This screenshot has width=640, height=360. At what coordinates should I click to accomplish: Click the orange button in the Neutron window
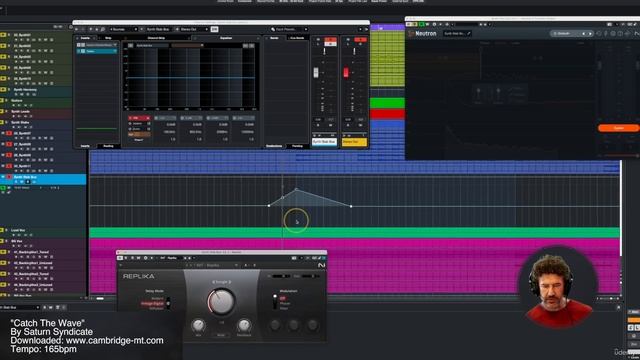click(618, 128)
